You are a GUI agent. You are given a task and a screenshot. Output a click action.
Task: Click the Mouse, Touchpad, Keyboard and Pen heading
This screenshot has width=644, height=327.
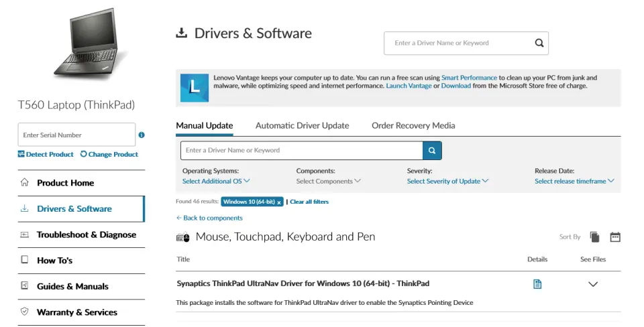click(286, 237)
